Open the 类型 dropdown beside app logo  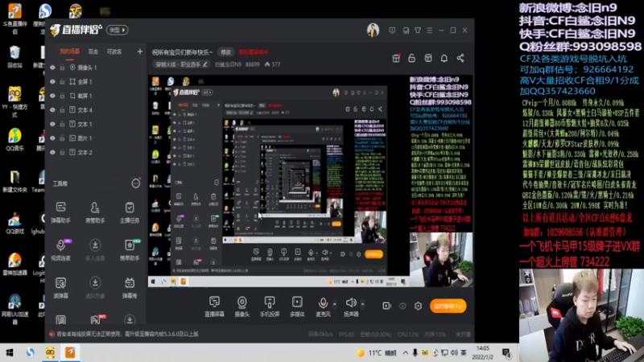click(x=117, y=30)
